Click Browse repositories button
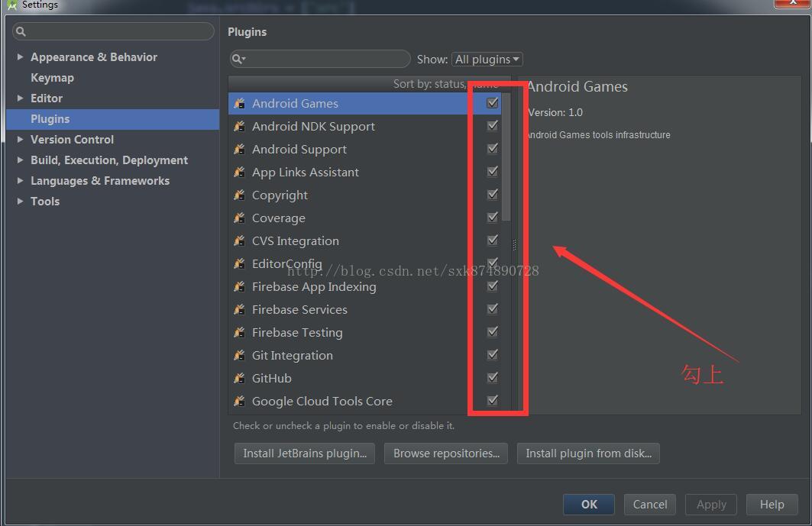The height and width of the screenshot is (526, 812). click(446, 453)
